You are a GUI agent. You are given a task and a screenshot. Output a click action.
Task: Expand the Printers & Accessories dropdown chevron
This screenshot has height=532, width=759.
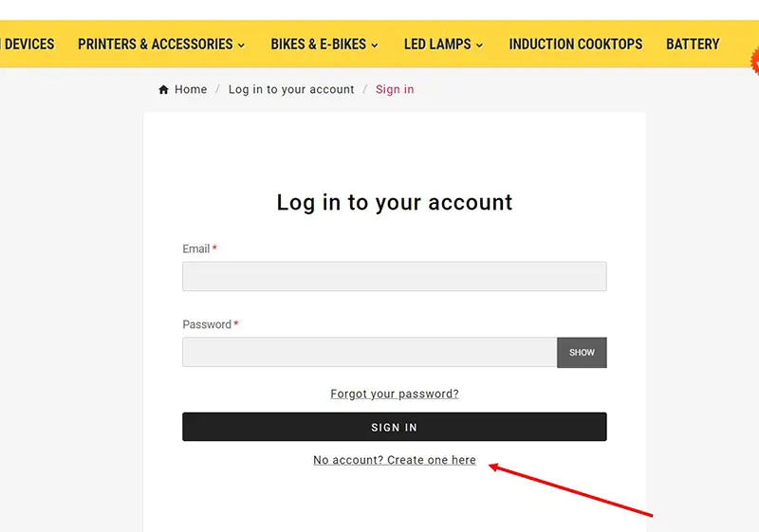241,46
